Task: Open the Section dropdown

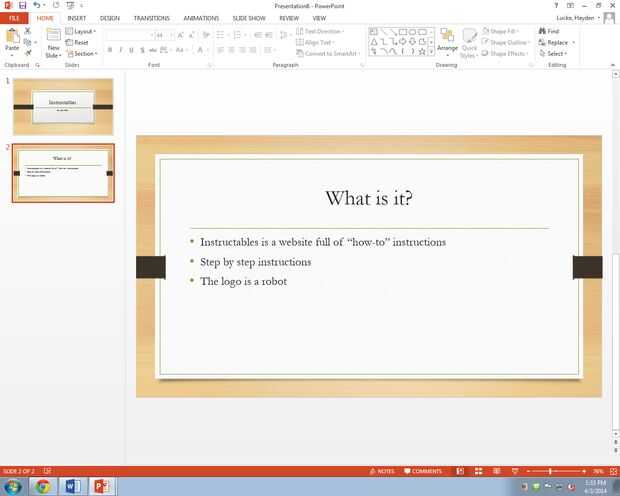Action: click(x=82, y=53)
